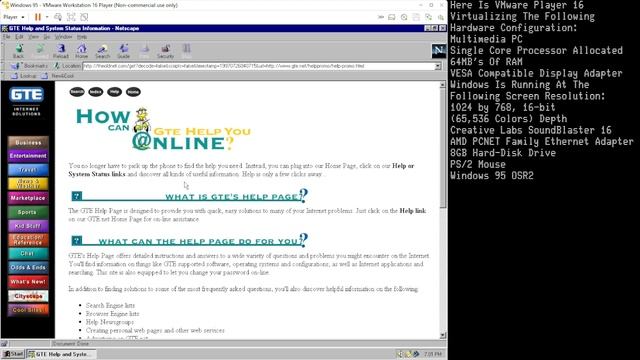
Task: Open the Go menu
Action: click(47, 37)
